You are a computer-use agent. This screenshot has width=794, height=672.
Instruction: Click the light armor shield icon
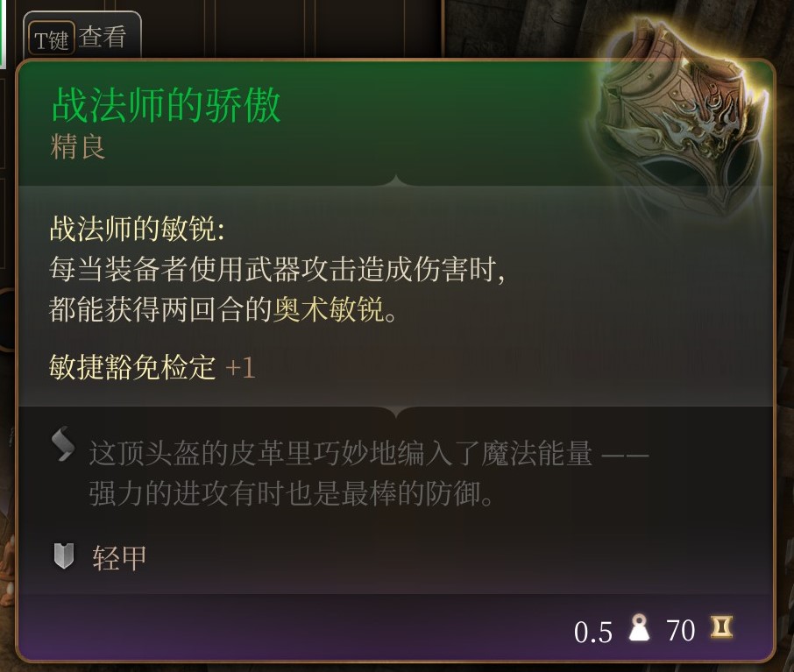pyautogui.click(x=64, y=555)
